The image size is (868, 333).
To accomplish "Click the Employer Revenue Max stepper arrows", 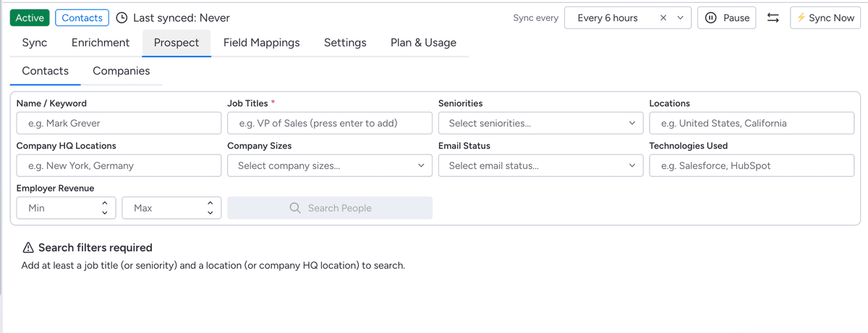I will pyautogui.click(x=210, y=208).
